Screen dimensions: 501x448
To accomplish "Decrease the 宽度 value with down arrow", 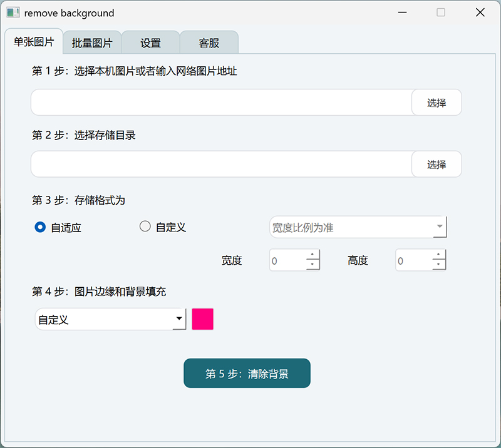I will coord(312,265).
